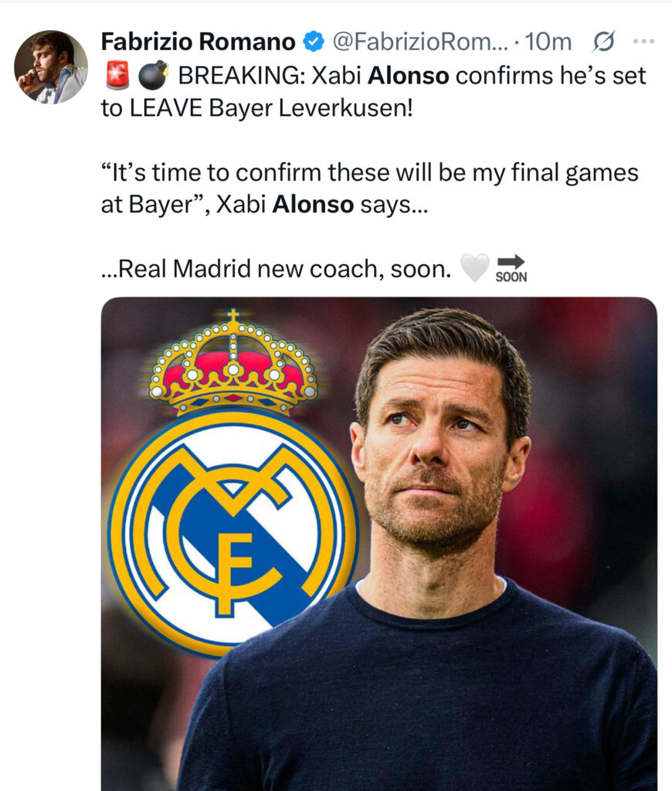Viewport: 672px width, 791px height.
Task: Click the Fabrizio Romano display name
Action: [x=199, y=42]
